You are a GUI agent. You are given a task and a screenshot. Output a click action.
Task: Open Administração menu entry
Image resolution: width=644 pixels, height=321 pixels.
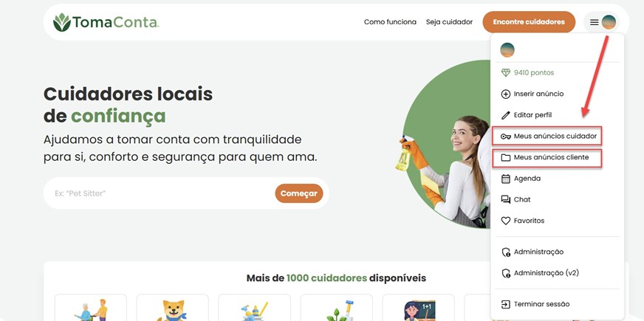tap(532, 252)
